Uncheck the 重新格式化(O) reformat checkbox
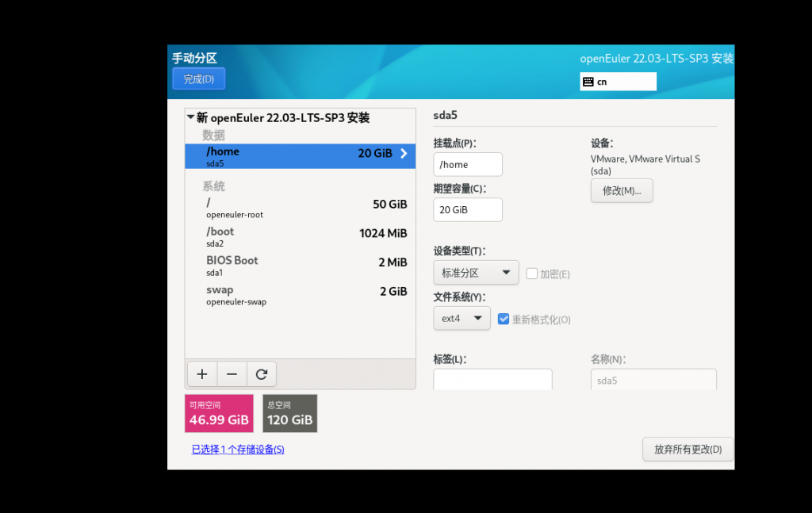This screenshot has width=812, height=513. [x=504, y=319]
